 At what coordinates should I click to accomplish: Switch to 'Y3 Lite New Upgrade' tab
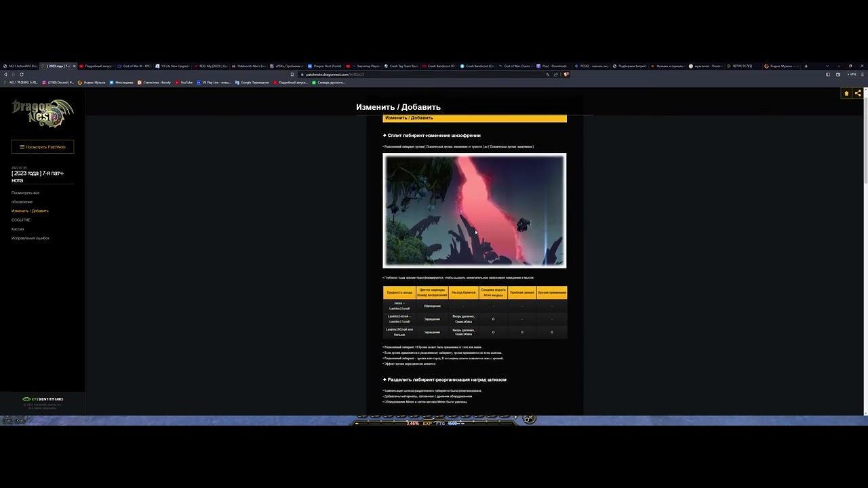point(172,66)
